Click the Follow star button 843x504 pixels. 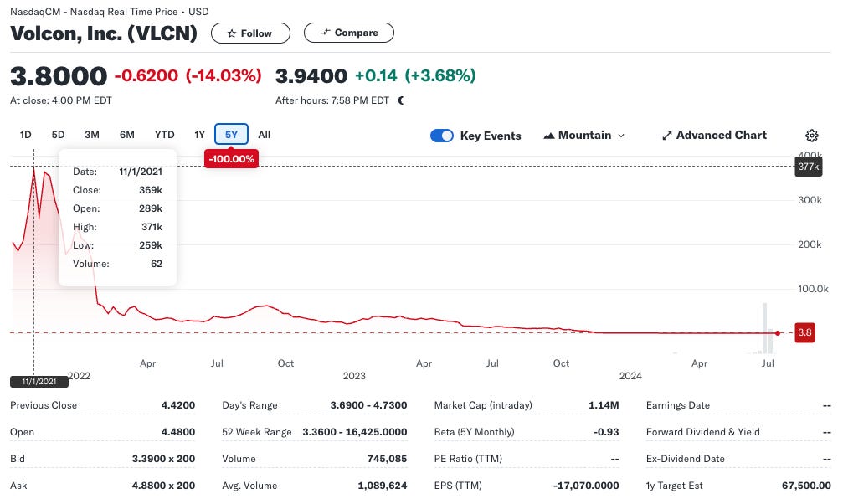click(250, 33)
